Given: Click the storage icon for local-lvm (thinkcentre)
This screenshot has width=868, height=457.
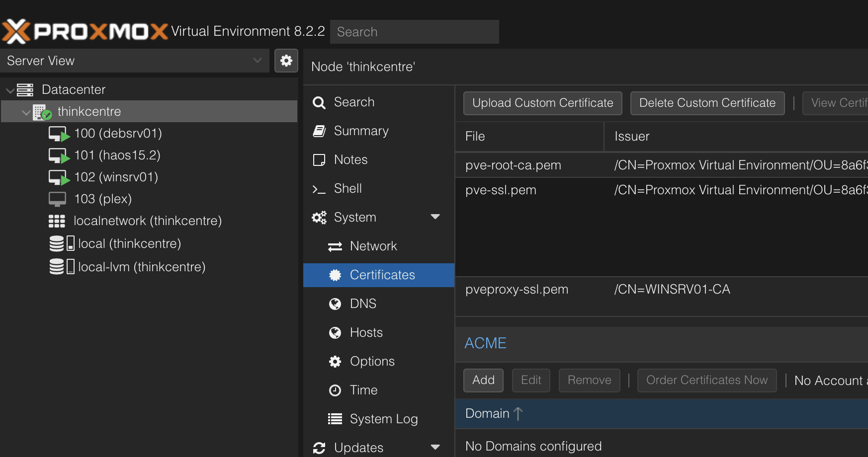Looking at the screenshot, I should [62, 267].
